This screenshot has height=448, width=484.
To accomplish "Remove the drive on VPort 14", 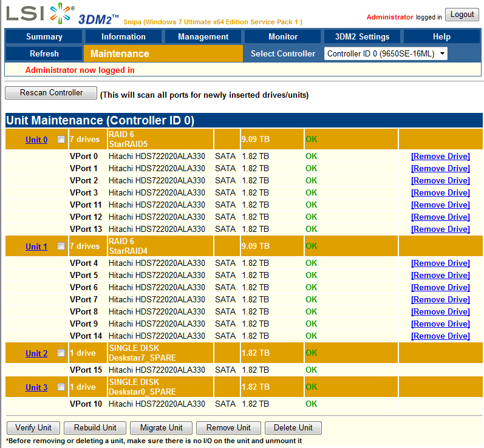I will [x=440, y=336].
